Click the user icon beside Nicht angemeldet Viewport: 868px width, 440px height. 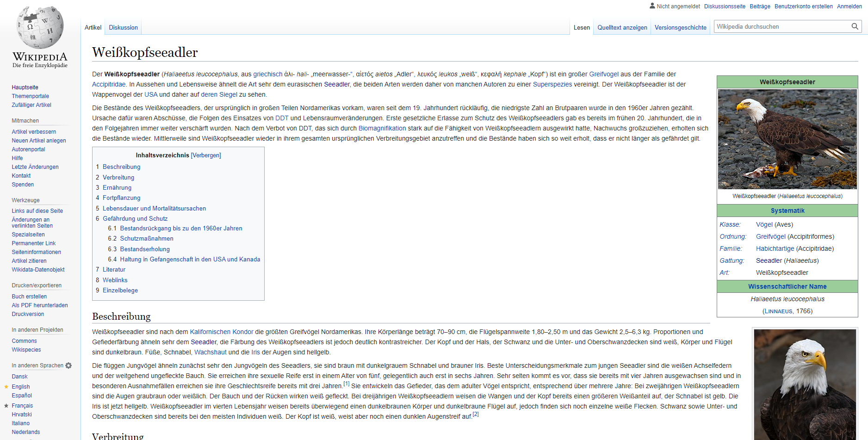coord(652,6)
